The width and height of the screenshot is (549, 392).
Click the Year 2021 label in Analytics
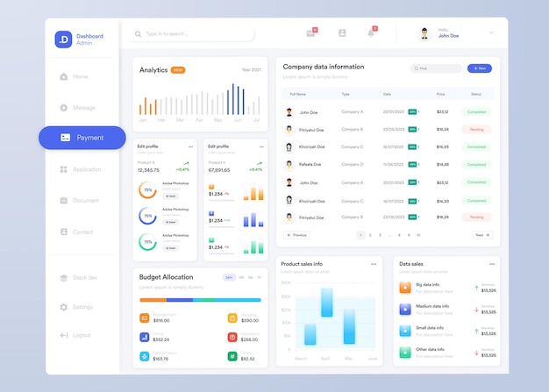pyautogui.click(x=252, y=69)
